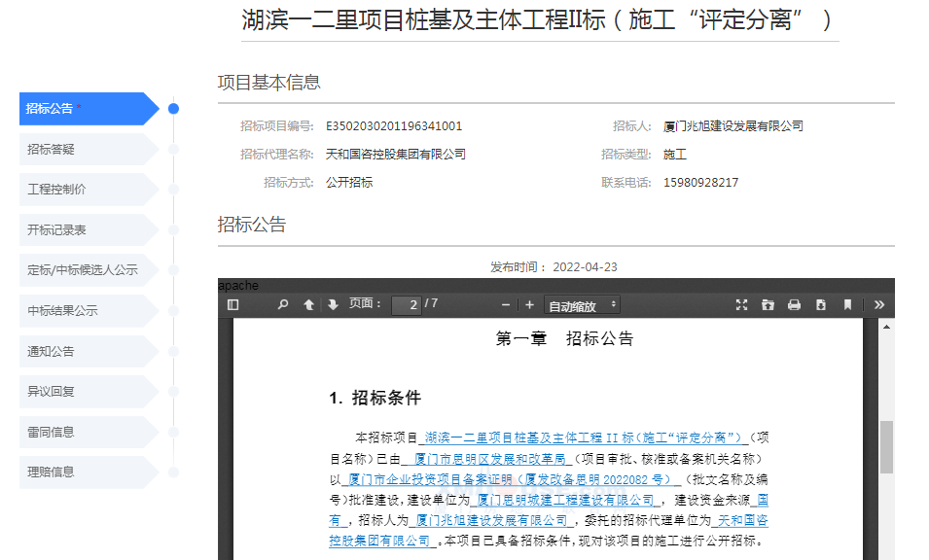This screenshot has width=929, height=560.
Task: Click the PDF bookmark current view icon
Action: [847, 305]
